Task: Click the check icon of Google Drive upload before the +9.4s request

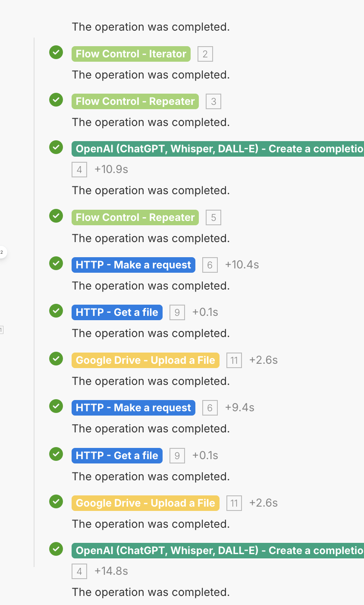Action: pyautogui.click(x=56, y=359)
